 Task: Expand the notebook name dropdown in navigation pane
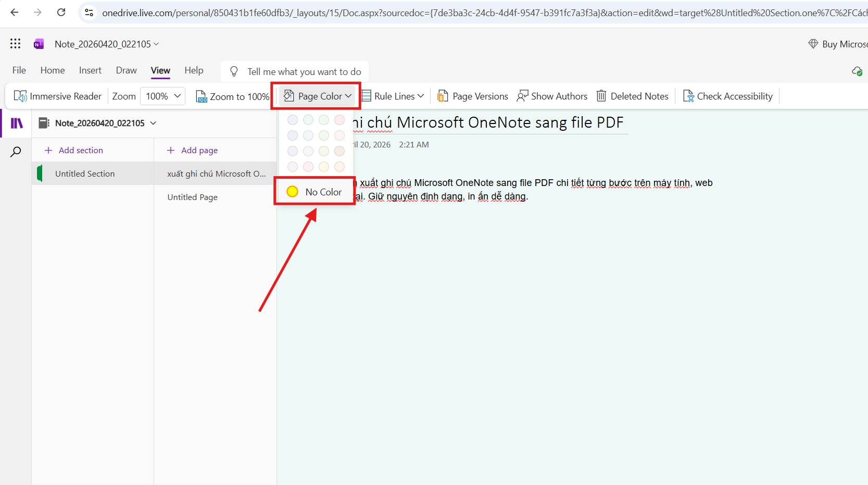tap(153, 123)
